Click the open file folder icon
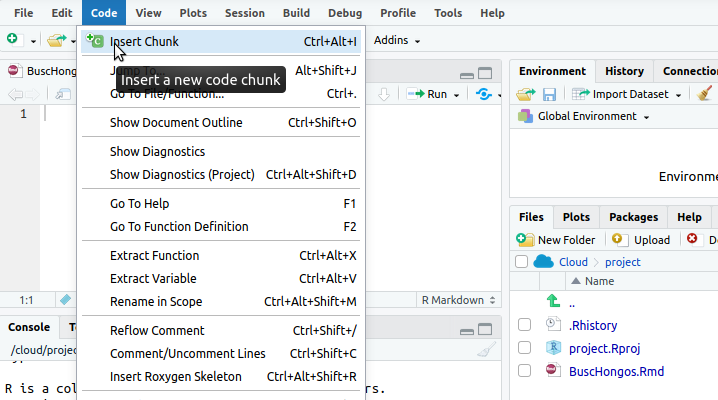The height and width of the screenshot is (400, 718). [55, 40]
